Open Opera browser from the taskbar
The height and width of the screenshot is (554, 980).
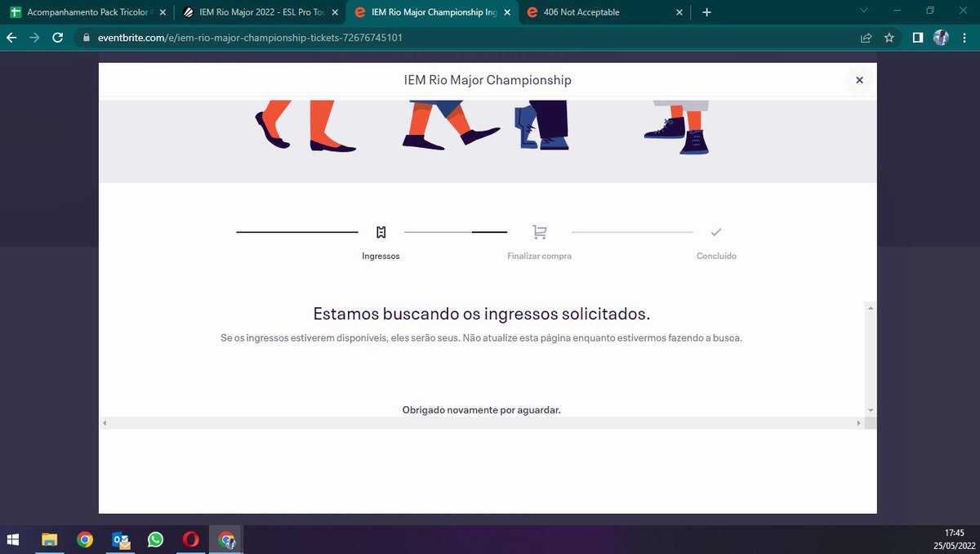[190, 539]
